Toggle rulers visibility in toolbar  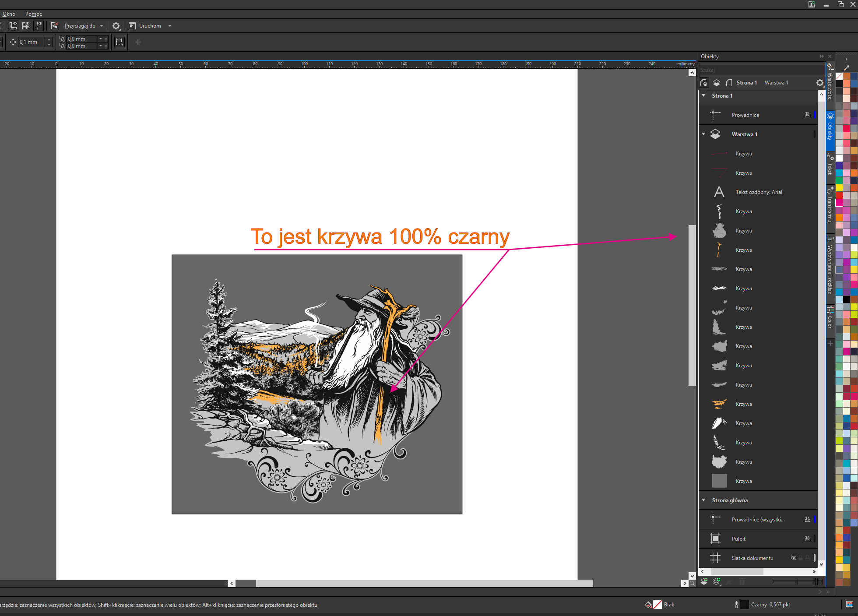(13, 26)
